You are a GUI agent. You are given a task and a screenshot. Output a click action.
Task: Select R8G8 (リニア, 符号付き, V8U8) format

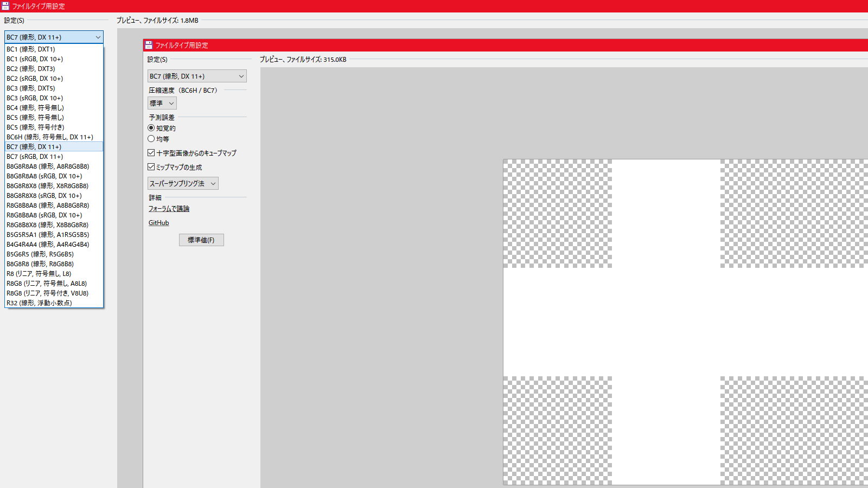coord(54,293)
